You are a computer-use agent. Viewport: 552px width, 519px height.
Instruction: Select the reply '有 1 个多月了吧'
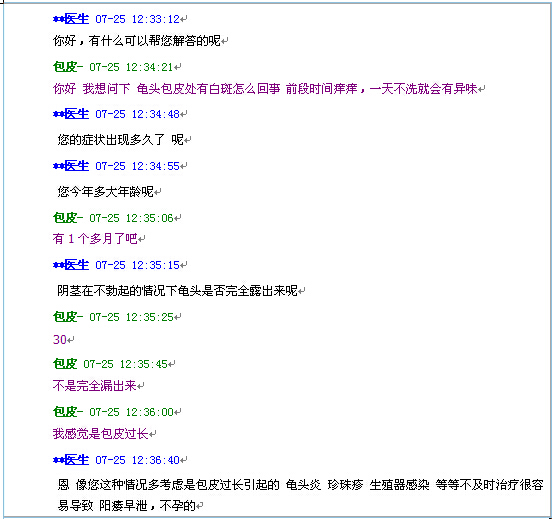coord(95,239)
